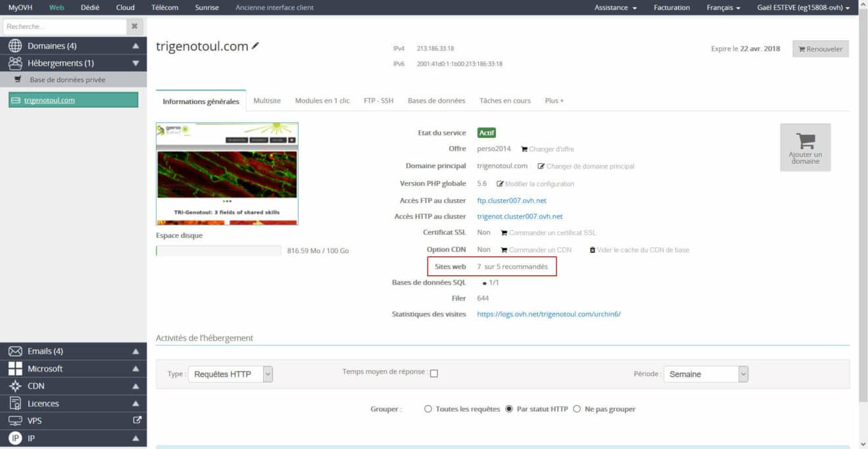Click the Renouveler button
Screen dimensions: 868x449
(820, 49)
